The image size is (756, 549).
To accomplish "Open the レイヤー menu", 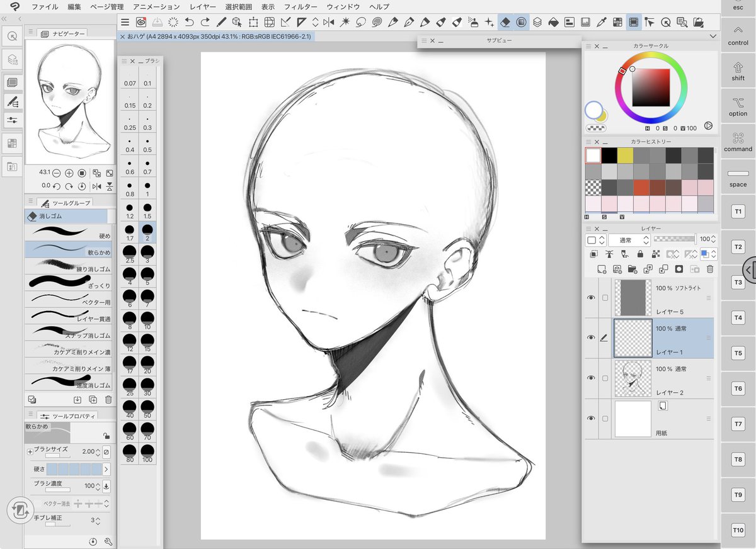I will tap(203, 6).
